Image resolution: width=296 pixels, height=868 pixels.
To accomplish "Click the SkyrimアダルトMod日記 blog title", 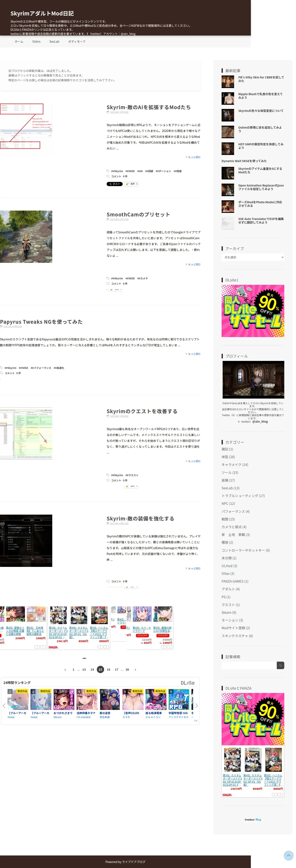I will pyautogui.click(x=42, y=13).
